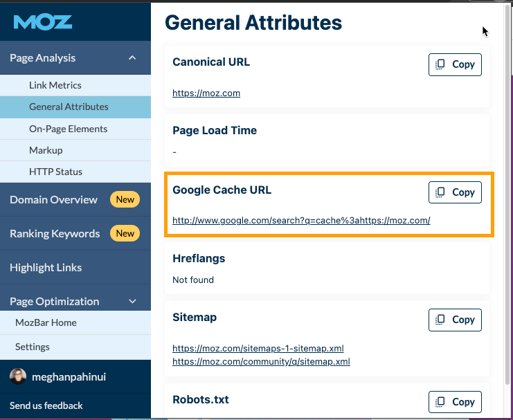Click New badge beside Ranking Keywords
Screen dimensions: 513x420
[125, 234]
